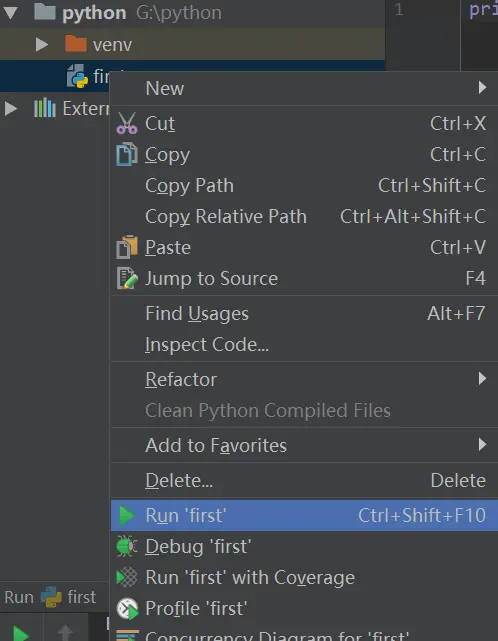Viewport: 498px width, 641px height.
Task: Click the Profile 'first' clock icon
Action: coord(127,609)
